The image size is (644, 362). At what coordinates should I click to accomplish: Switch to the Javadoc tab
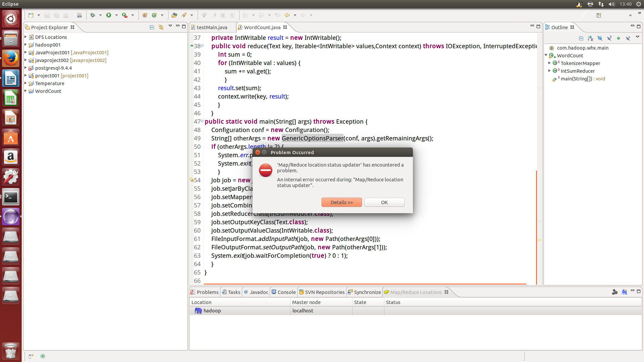[256, 292]
